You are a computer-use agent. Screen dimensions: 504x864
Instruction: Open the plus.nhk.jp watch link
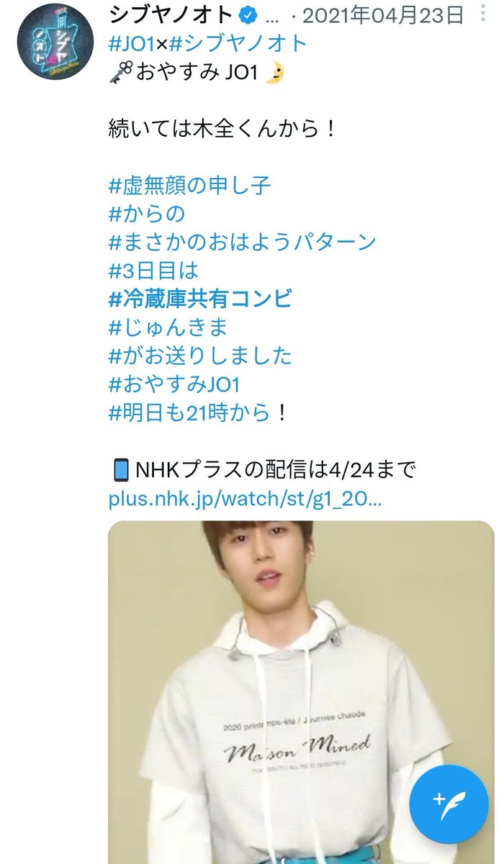pos(245,499)
